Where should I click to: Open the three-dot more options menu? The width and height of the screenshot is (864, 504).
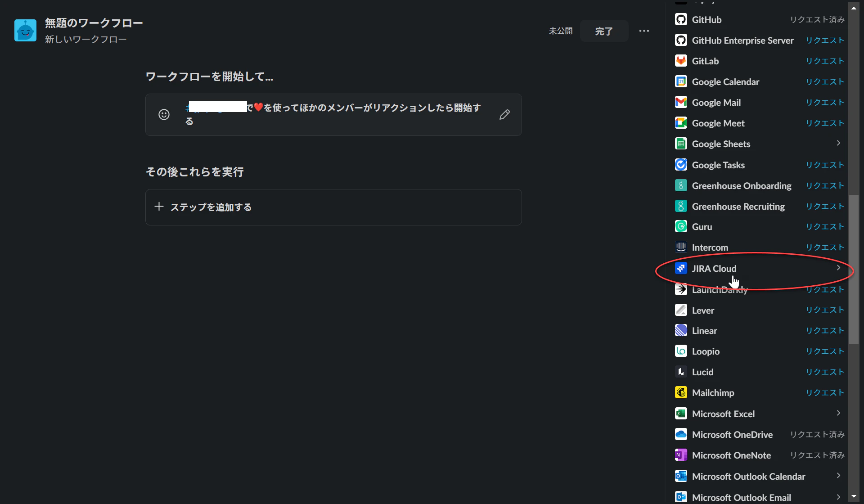[644, 31]
